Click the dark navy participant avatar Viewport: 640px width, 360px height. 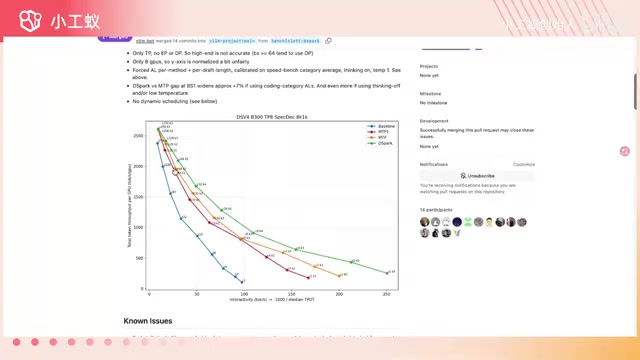point(457,222)
